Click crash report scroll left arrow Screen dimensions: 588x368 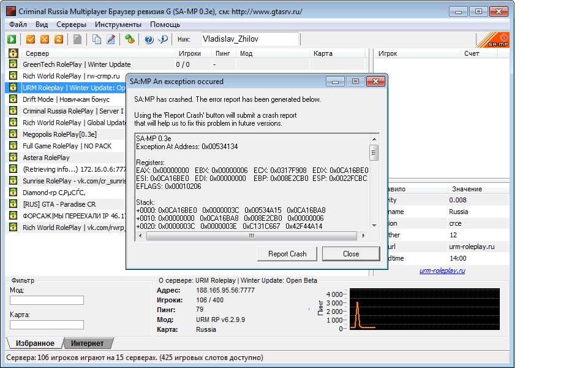pos(140,236)
